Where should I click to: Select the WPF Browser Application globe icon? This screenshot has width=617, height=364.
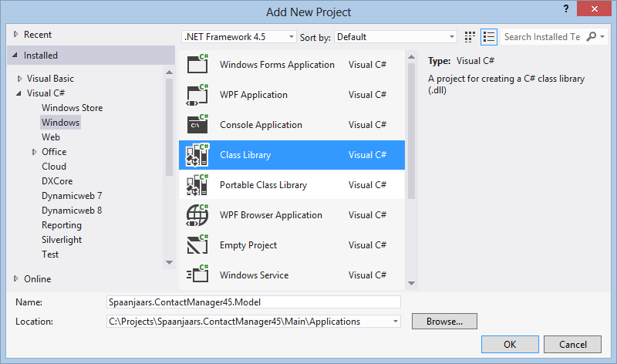197,215
